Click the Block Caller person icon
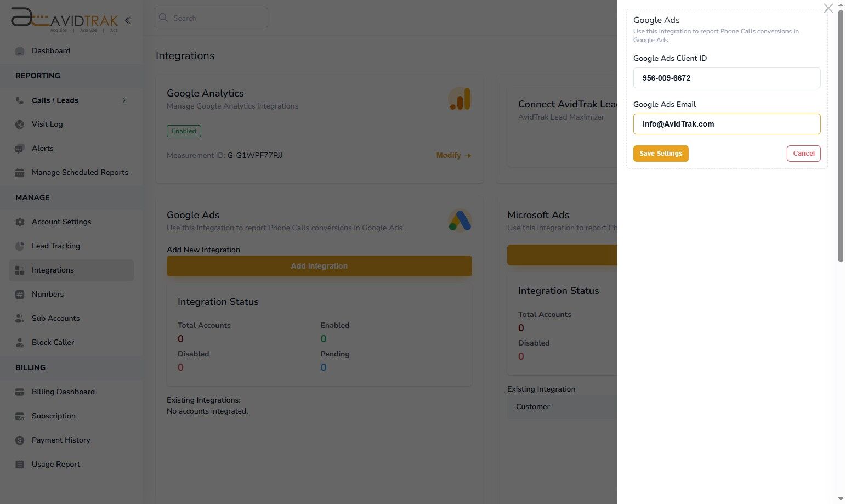Image resolution: width=845 pixels, height=504 pixels. point(20,343)
